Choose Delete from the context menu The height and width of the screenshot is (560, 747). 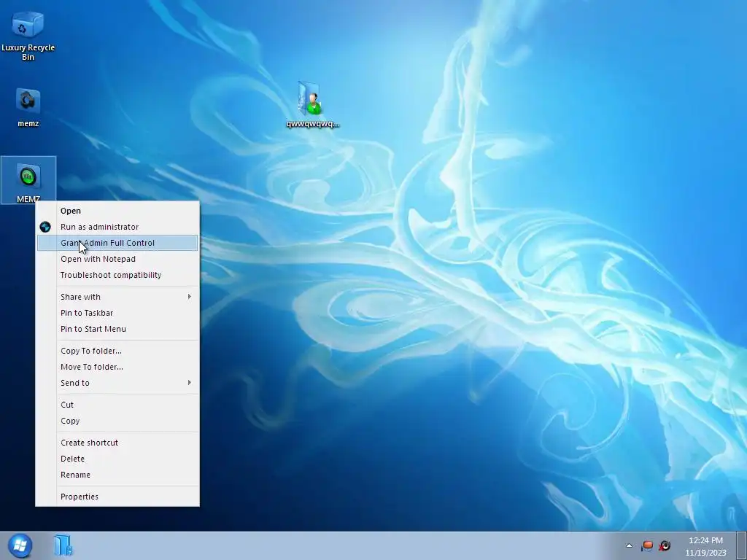(117, 459)
